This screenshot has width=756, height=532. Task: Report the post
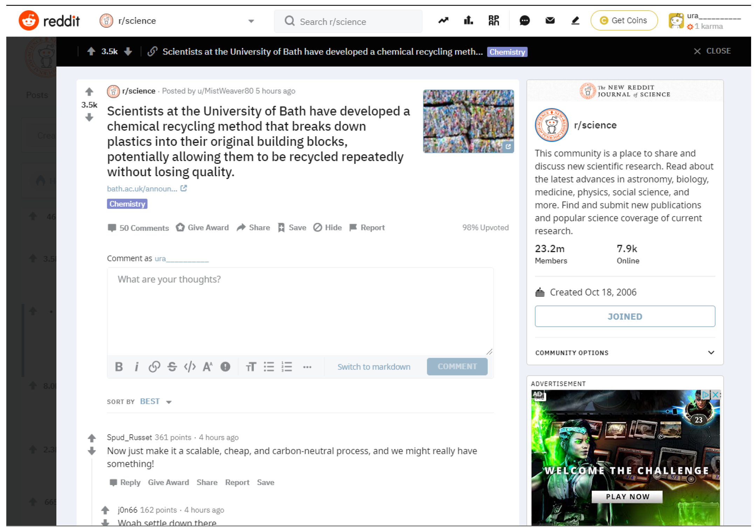click(367, 228)
